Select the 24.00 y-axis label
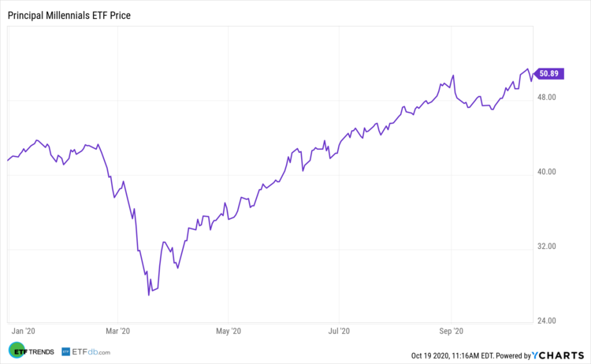 coord(548,321)
